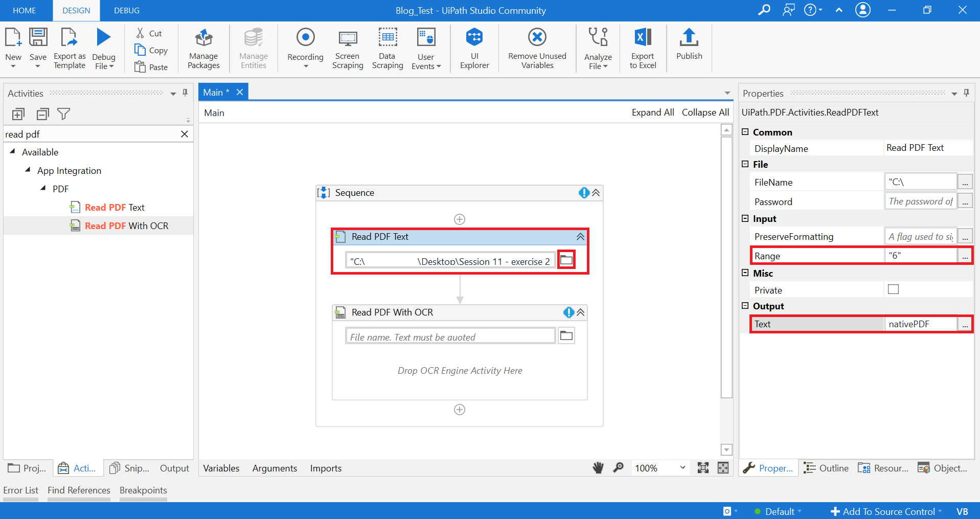Open the feedback icon in title bar
The image size is (980, 519).
click(788, 10)
